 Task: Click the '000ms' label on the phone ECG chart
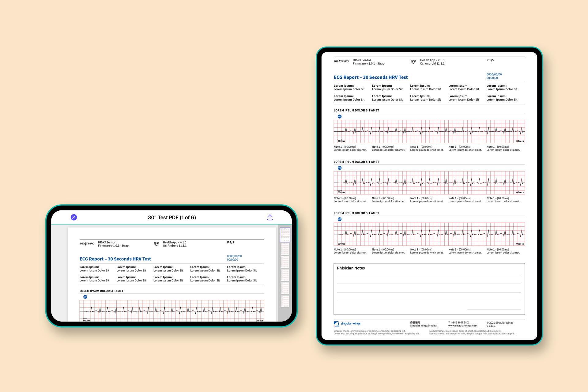[87, 320]
